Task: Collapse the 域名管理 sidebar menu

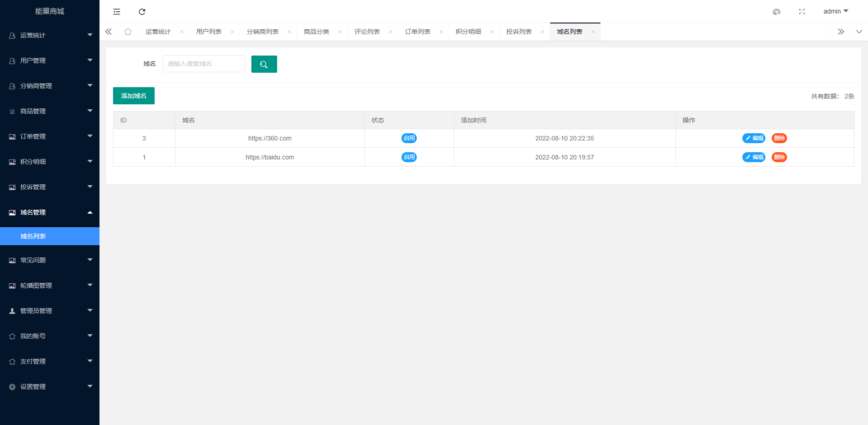Action: 50,212
